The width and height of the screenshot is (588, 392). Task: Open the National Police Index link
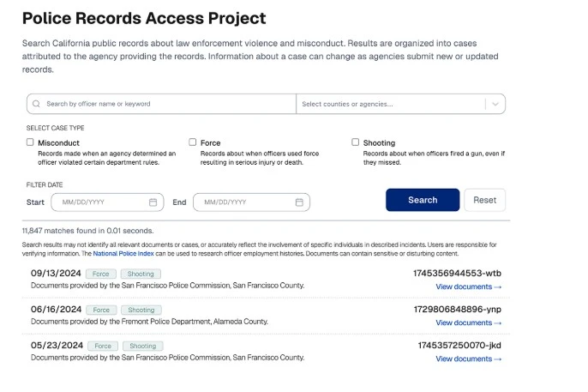tap(123, 254)
